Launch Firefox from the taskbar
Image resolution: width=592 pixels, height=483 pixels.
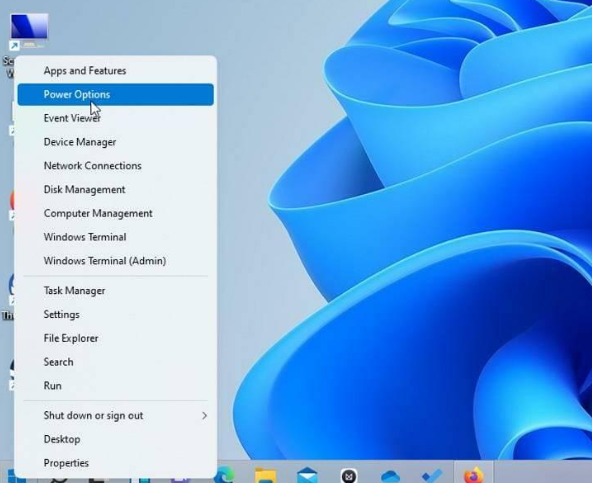473,475
